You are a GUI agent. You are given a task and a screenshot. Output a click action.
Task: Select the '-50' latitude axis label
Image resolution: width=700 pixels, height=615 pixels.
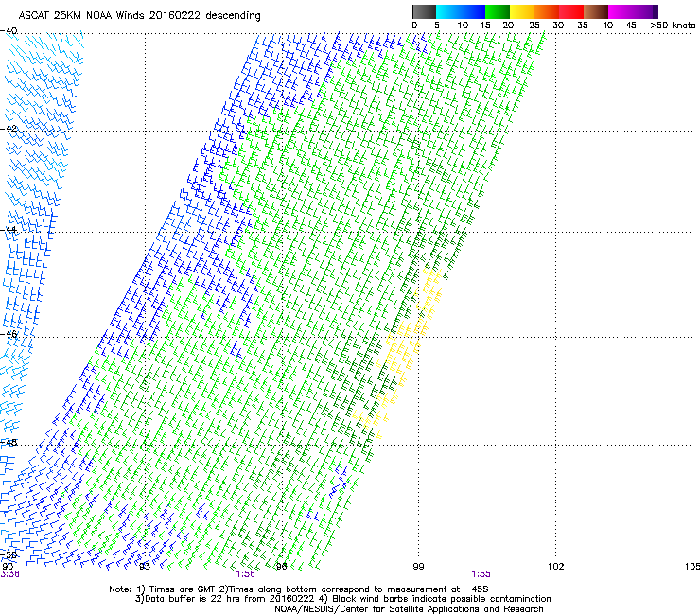(x=9, y=555)
